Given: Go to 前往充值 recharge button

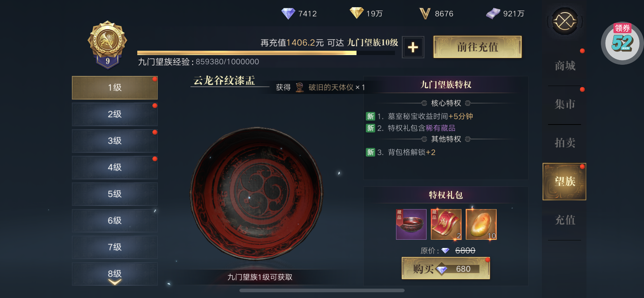Looking at the screenshot, I should tap(477, 47).
